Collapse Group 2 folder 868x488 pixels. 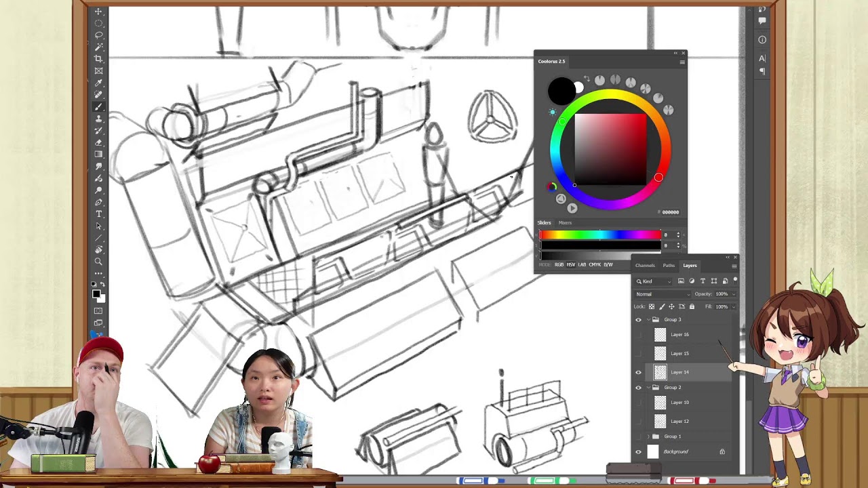[x=649, y=388]
